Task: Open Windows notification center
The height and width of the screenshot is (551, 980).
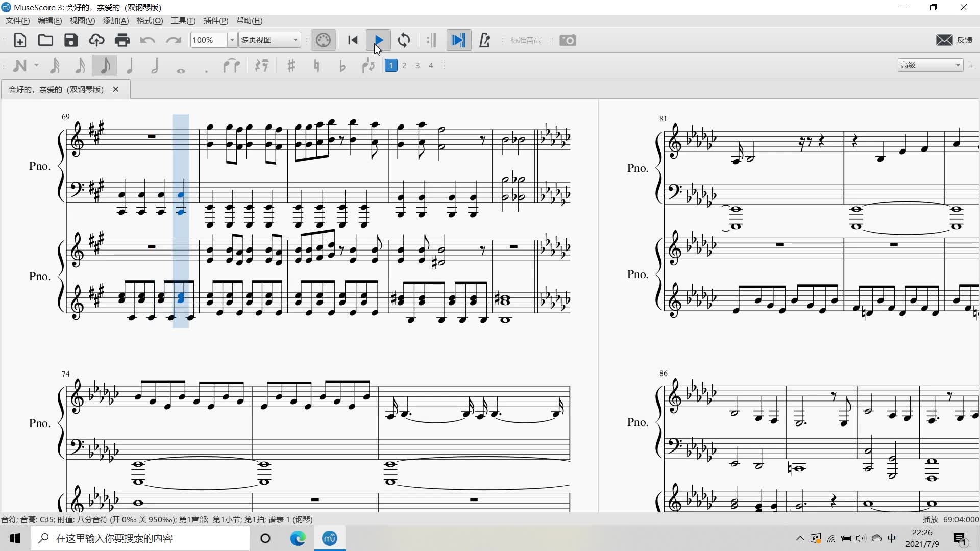Action: coord(960,539)
